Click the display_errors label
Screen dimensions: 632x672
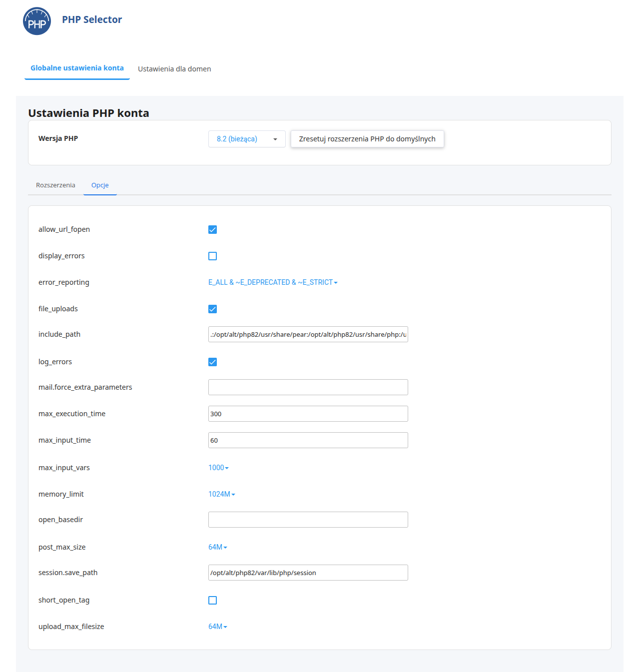tap(61, 256)
